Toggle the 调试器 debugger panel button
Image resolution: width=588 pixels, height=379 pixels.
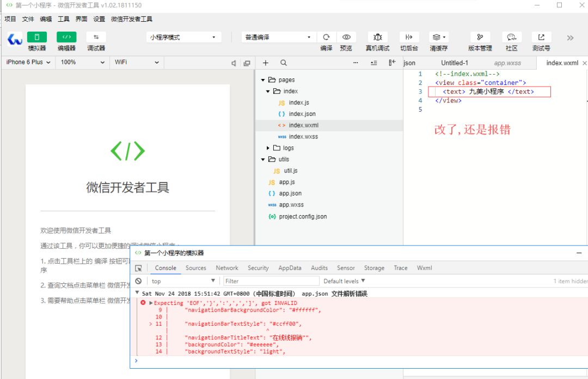(96, 37)
